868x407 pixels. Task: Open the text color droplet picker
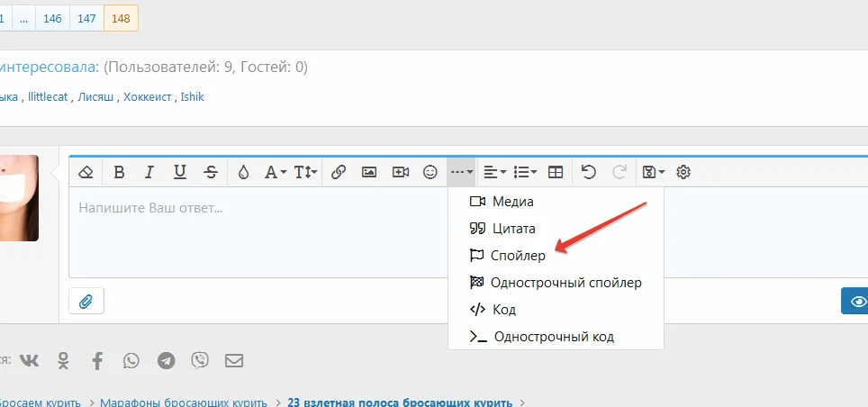pyautogui.click(x=243, y=172)
